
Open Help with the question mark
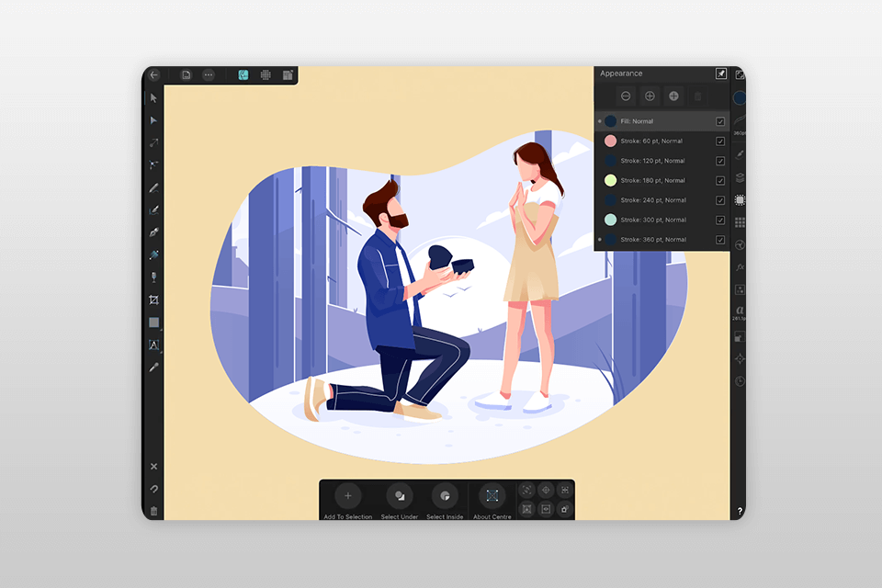741,511
